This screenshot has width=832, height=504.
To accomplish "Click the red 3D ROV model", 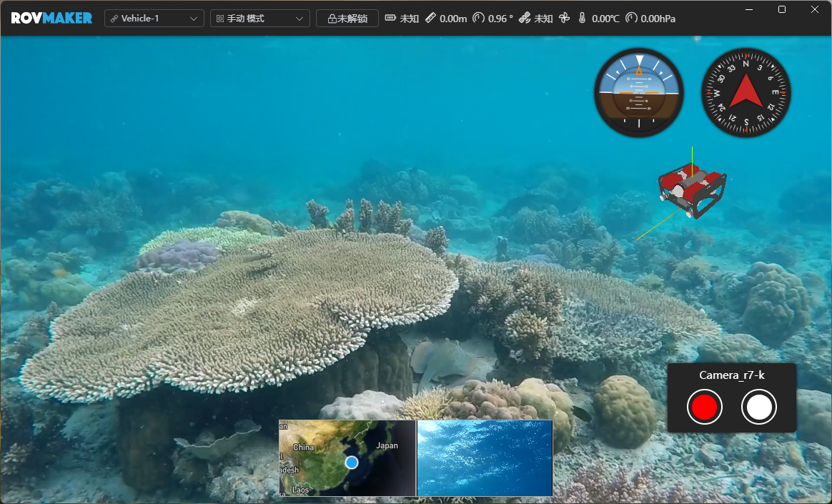I will [691, 189].
